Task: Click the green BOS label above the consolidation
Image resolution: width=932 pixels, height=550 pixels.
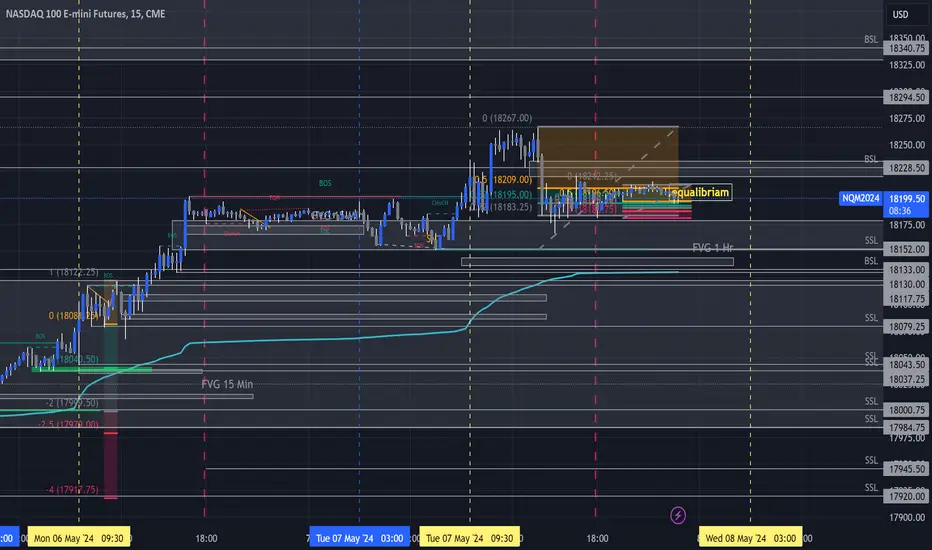Action: pos(325,183)
